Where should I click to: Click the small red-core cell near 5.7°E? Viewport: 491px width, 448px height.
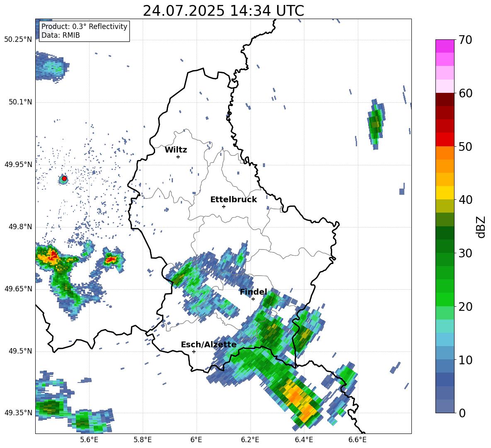[x=111, y=260]
